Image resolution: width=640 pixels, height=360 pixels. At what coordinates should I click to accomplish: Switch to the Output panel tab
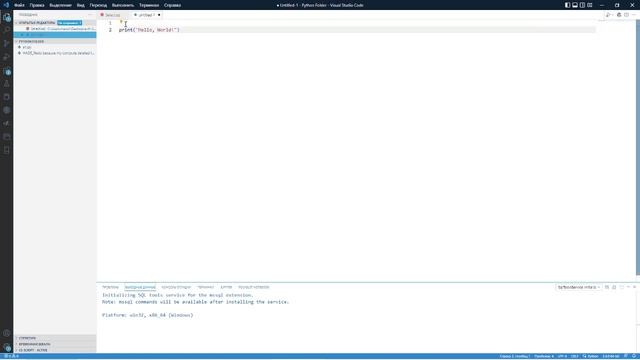pos(140,287)
